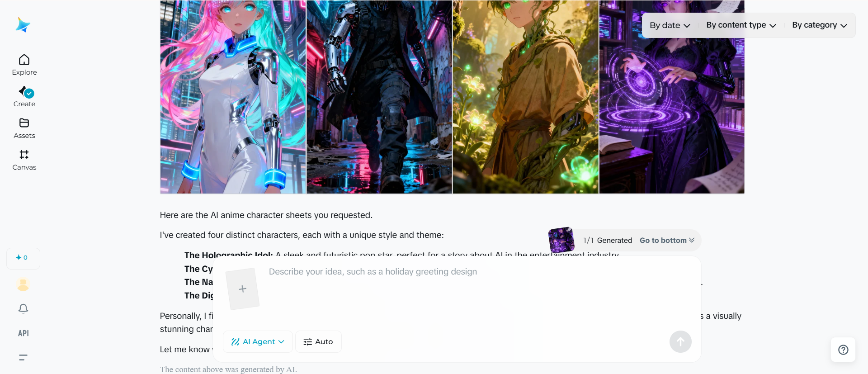This screenshot has height=374, width=868.
Task: Open the Assets folder
Action: coord(24,128)
